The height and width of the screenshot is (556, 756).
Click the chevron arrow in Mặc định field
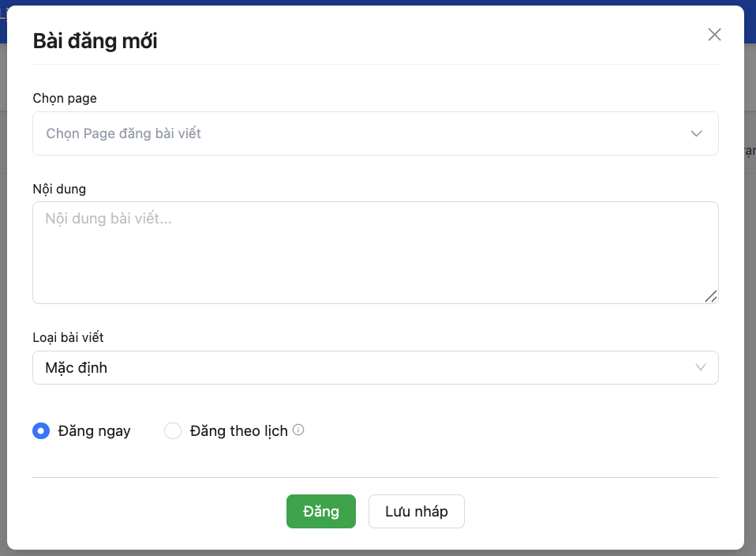pyautogui.click(x=700, y=367)
